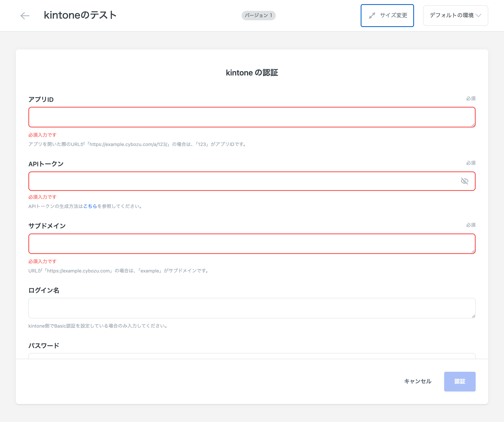Grab resize handle of サブドメイン field
The image size is (504, 422).
(x=473, y=251)
